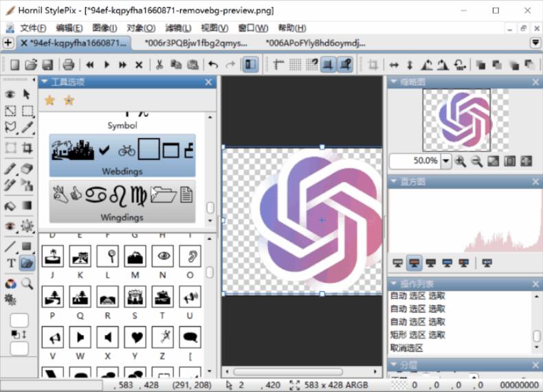Close the 工具选项 panel
The width and height of the screenshot is (543, 392).
click(x=208, y=82)
